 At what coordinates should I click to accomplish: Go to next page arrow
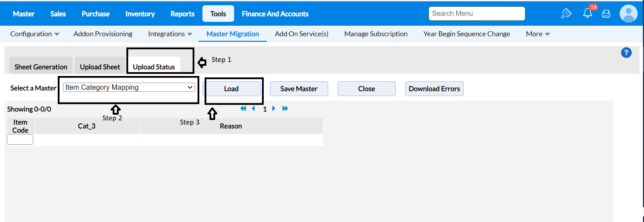click(274, 108)
